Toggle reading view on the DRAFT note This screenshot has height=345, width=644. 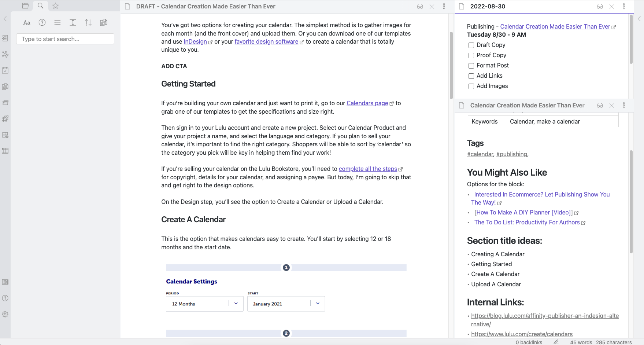click(420, 6)
